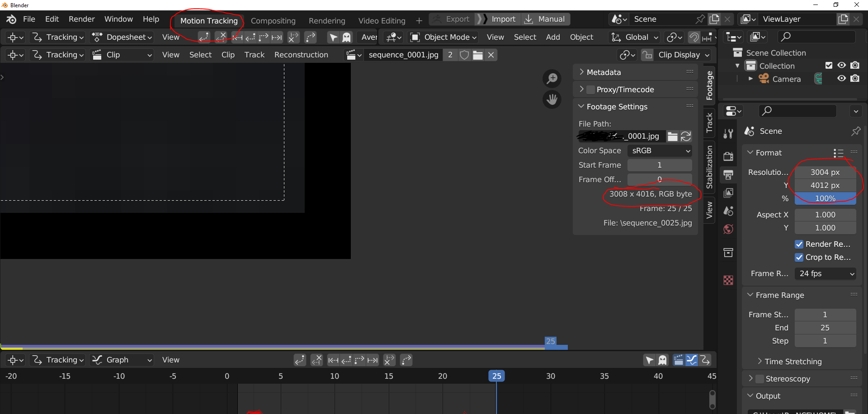
Task: Unlink the sequence_0001.jpg clip with X
Action: [491, 55]
